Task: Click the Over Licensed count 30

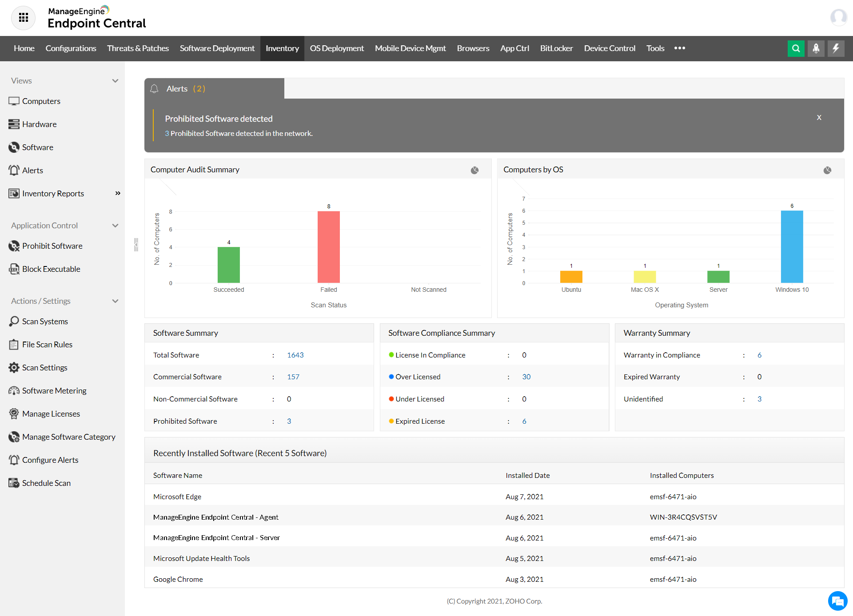Action: (526, 377)
